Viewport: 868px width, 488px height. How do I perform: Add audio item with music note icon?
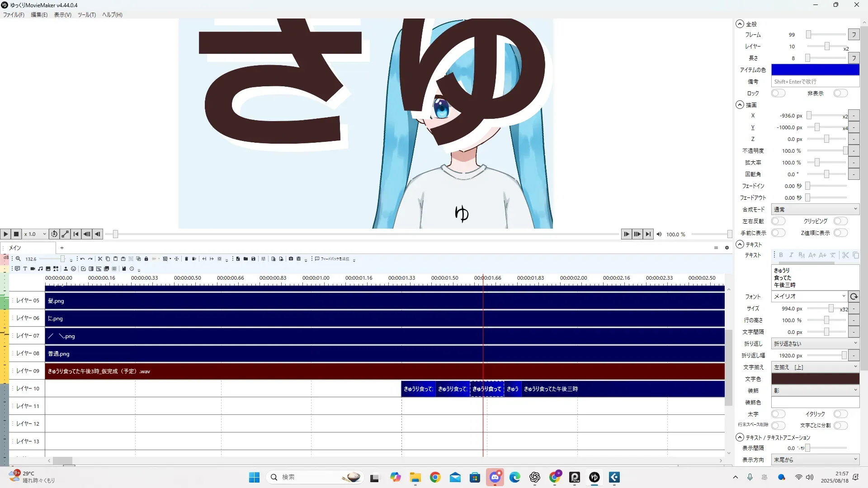coord(40,269)
